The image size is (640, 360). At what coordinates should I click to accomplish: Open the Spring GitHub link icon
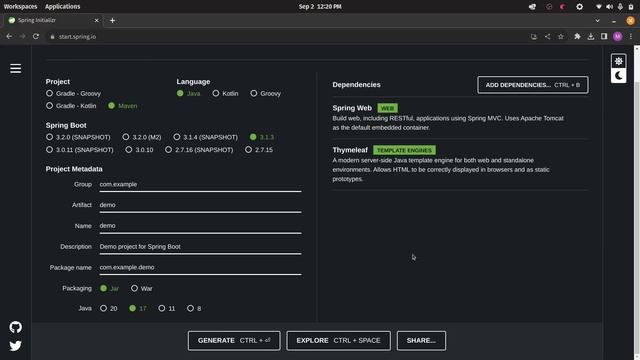pos(16,327)
